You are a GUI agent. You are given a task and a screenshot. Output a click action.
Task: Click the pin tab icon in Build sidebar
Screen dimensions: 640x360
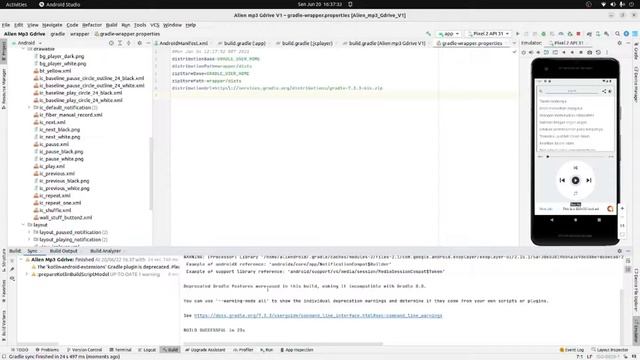[12, 269]
